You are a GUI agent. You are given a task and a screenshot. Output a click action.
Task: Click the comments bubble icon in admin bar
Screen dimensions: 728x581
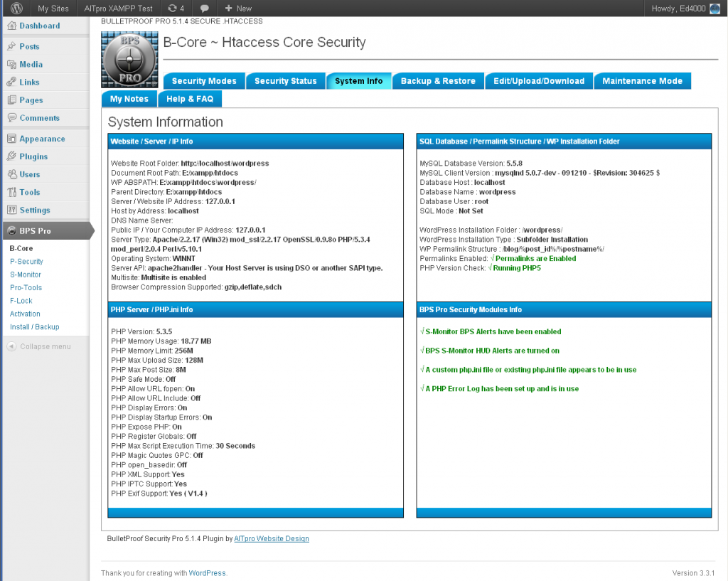pyautogui.click(x=205, y=9)
